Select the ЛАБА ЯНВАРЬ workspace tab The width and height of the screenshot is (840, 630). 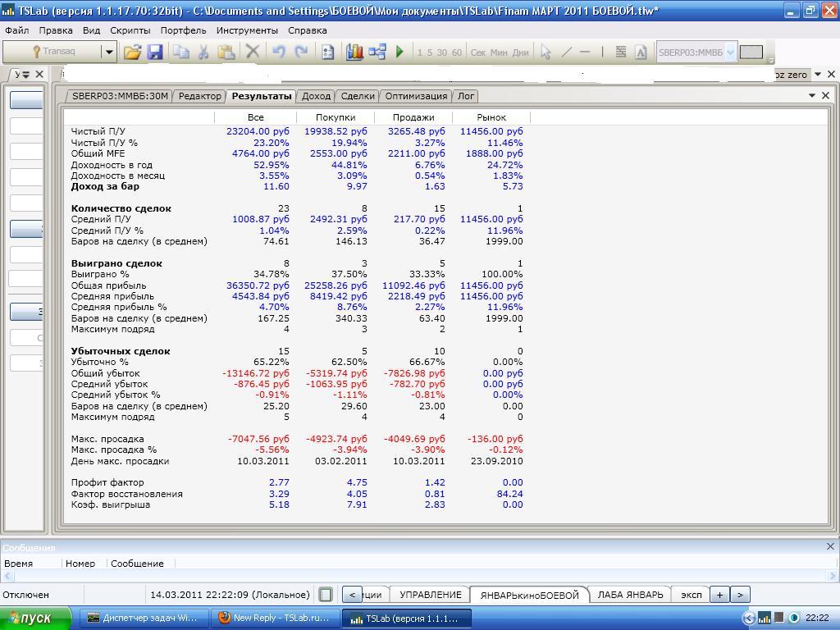629,595
